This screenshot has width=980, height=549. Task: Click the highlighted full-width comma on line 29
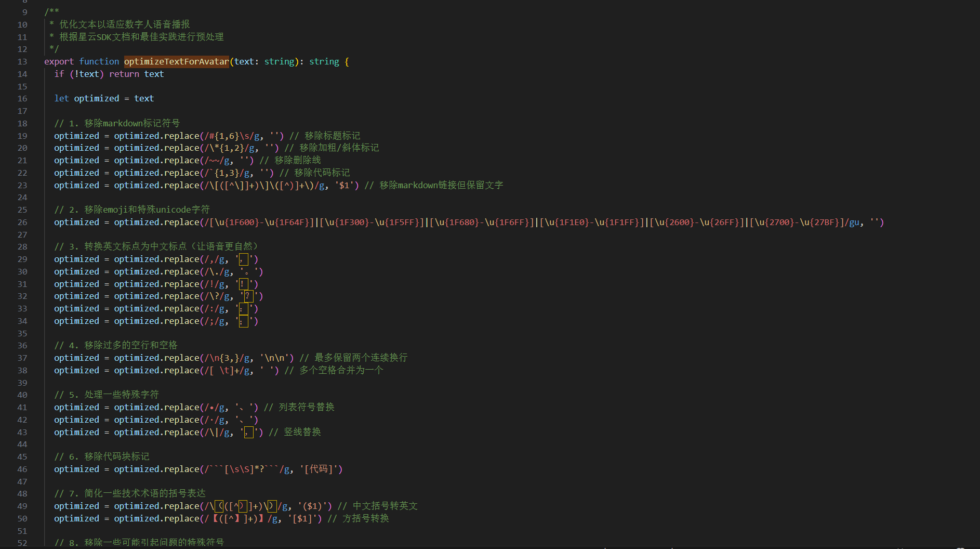244,259
